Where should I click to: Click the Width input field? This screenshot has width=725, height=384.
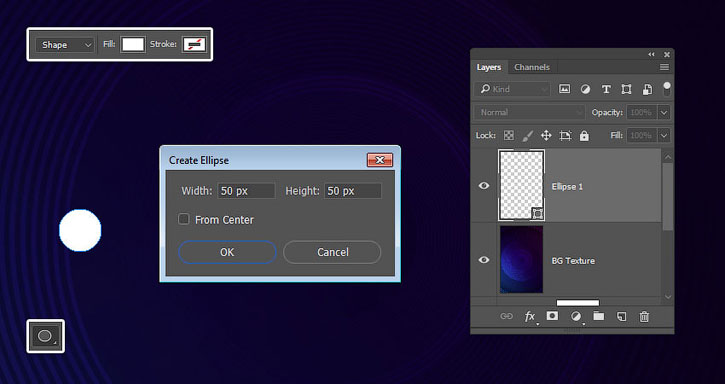[x=246, y=191]
